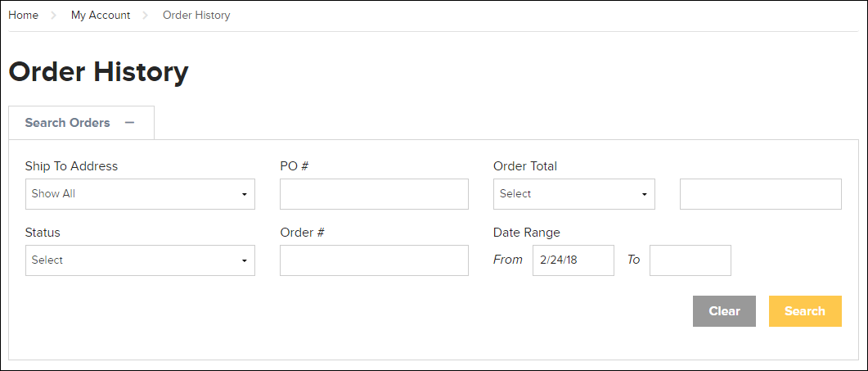This screenshot has width=868, height=371.
Task: Open the My Account breadcrumb link
Action: [101, 16]
